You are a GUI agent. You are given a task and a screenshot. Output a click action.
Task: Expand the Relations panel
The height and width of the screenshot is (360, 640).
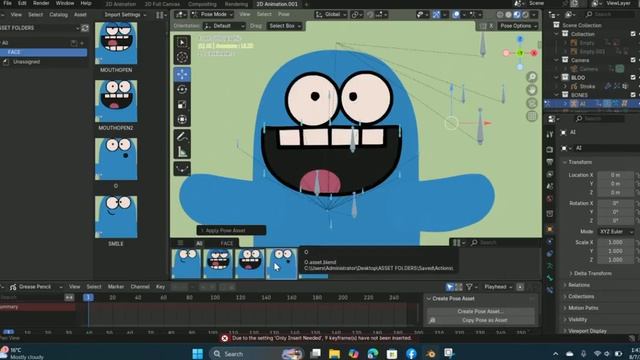[x=577, y=285]
